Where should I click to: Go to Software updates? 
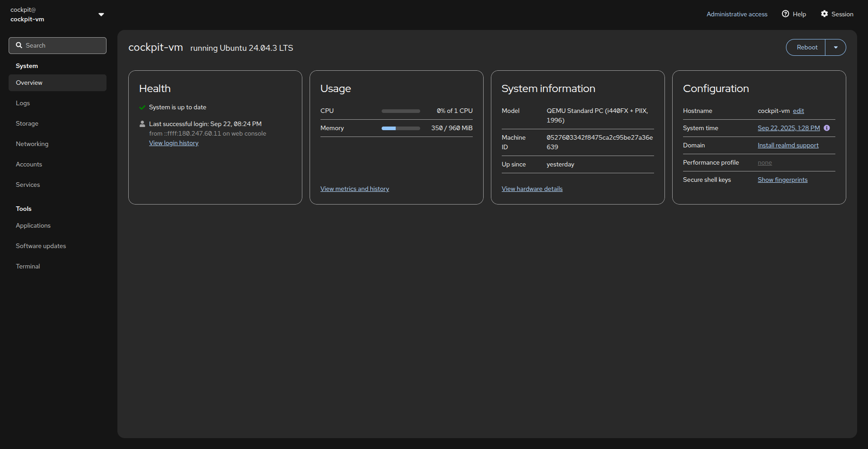[x=58, y=246]
